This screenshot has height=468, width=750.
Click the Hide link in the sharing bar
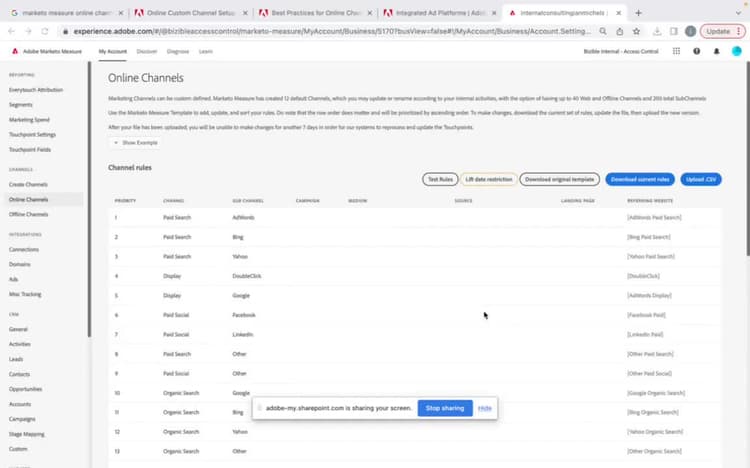point(485,408)
